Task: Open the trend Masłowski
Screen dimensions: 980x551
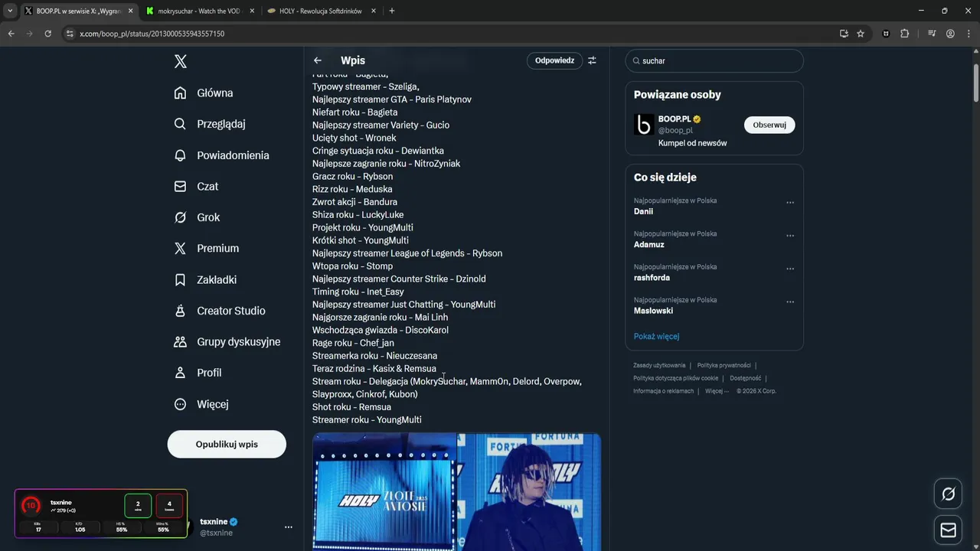Action: [653, 311]
